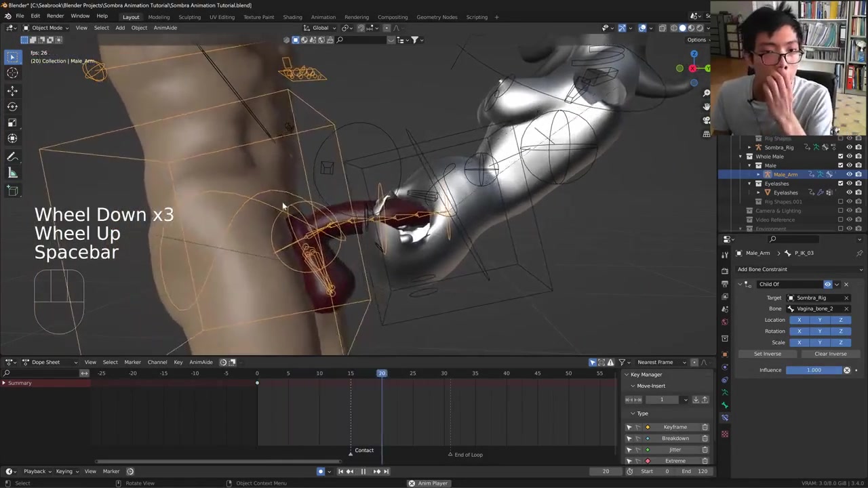Toggle the camera view icon in the viewport
868x488 pixels.
click(706, 120)
